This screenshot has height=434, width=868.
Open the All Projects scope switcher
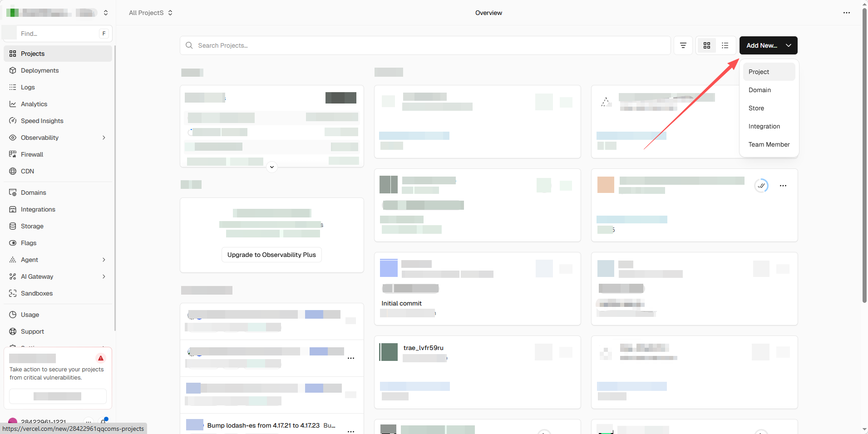pyautogui.click(x=150, y=13)
